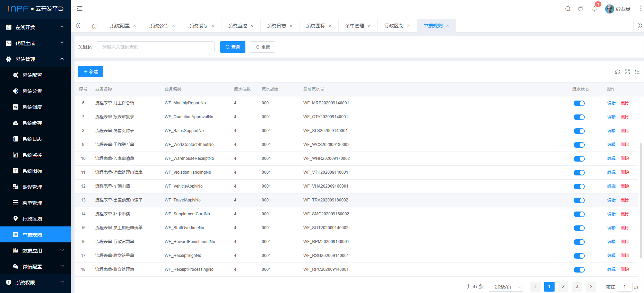Open the chat messages icon in the header

click(581, 9)
